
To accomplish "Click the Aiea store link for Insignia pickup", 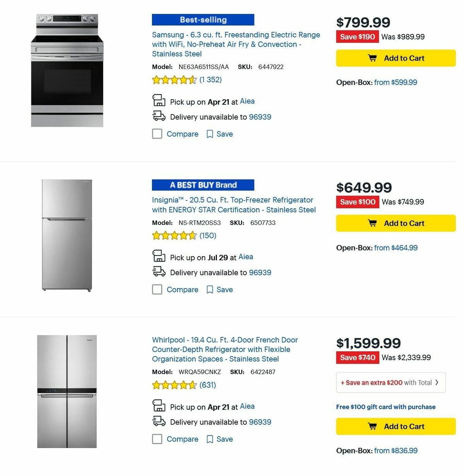I will pos(246,257).
